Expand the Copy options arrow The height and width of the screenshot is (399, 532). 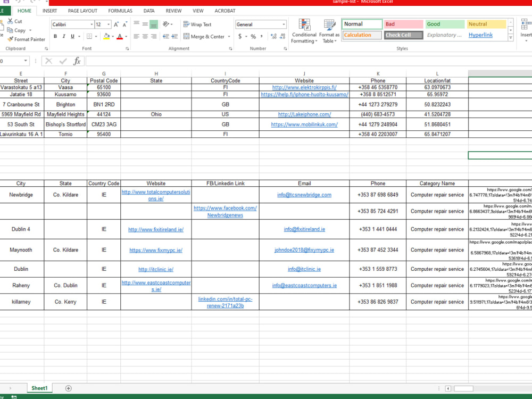pos(30,30)
